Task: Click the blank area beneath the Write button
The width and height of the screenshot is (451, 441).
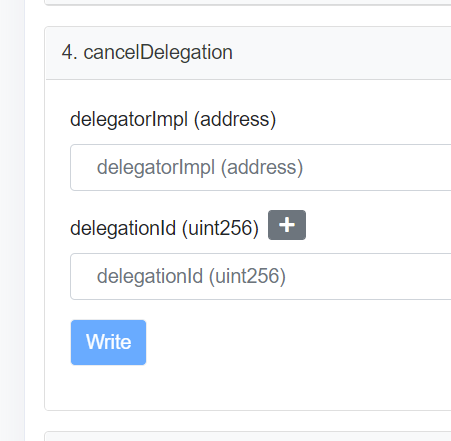Action: (248, 387)
